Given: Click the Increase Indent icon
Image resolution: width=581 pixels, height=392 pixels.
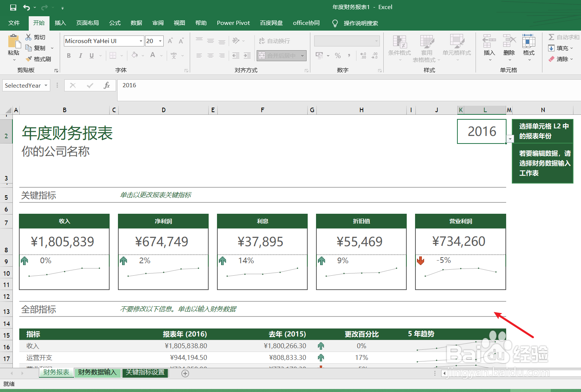Looking at the screenshot, I should point(247,56).
